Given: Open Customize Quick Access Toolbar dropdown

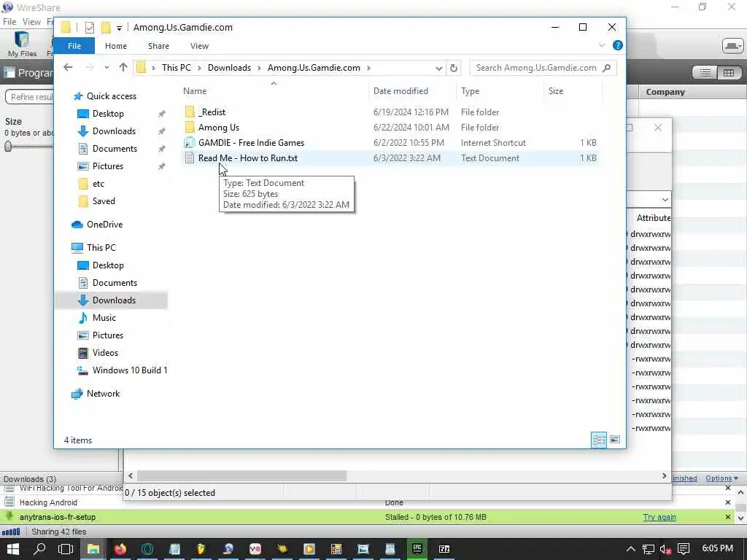Looking at the screenshot, I should [x=119, y=28].
